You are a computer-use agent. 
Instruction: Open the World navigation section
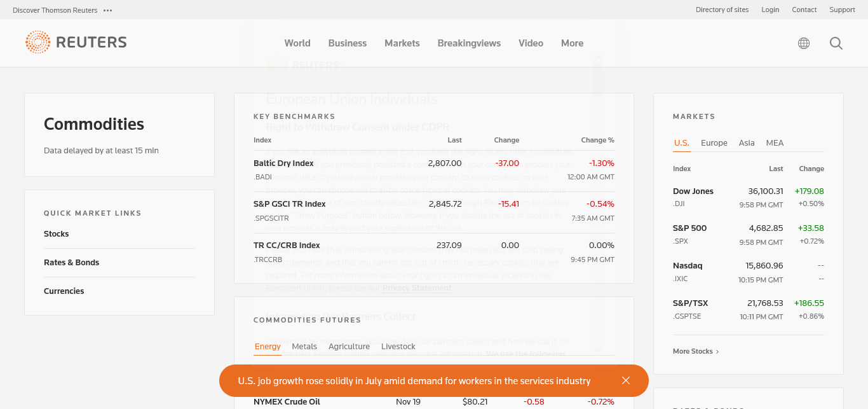click(x=297, y=43)
